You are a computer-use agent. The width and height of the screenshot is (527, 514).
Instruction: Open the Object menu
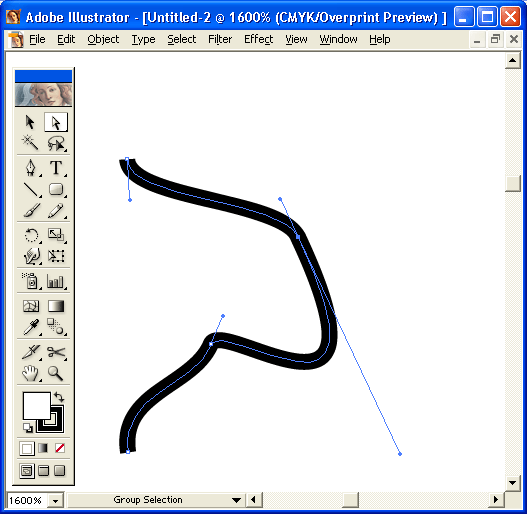103,39
